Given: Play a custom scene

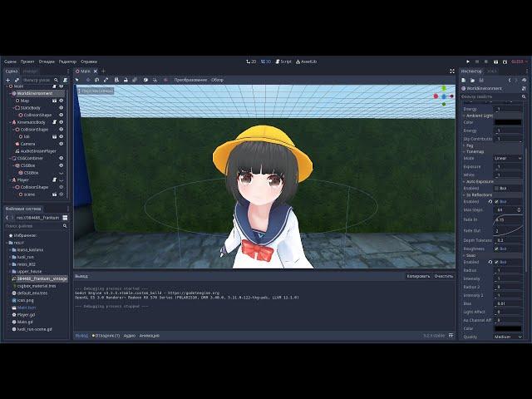Looking at the screenshot, I should coord(505,62).
